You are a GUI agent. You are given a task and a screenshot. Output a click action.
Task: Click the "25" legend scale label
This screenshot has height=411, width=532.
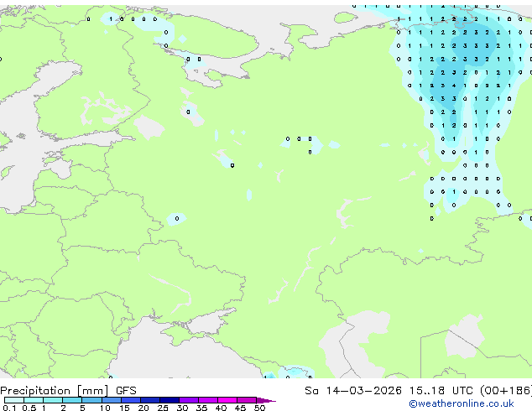coord(163,408)
